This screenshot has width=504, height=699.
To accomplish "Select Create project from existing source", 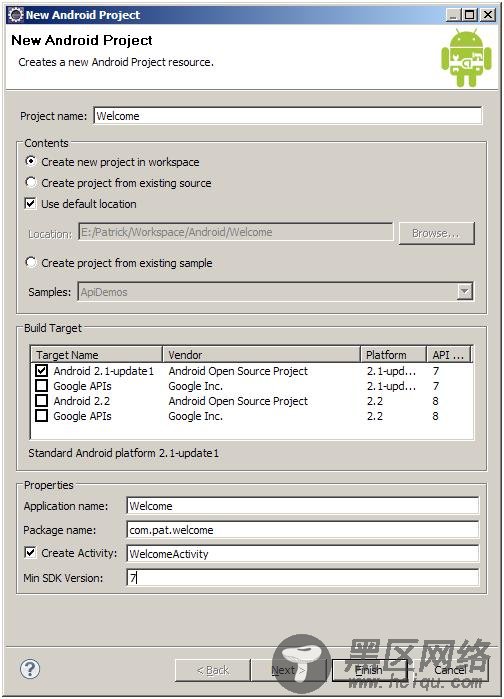I will 31,182.
